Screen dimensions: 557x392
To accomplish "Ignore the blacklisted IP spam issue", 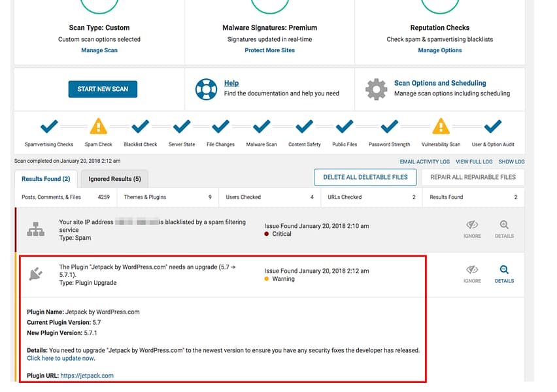I will [x=472, y=224].
